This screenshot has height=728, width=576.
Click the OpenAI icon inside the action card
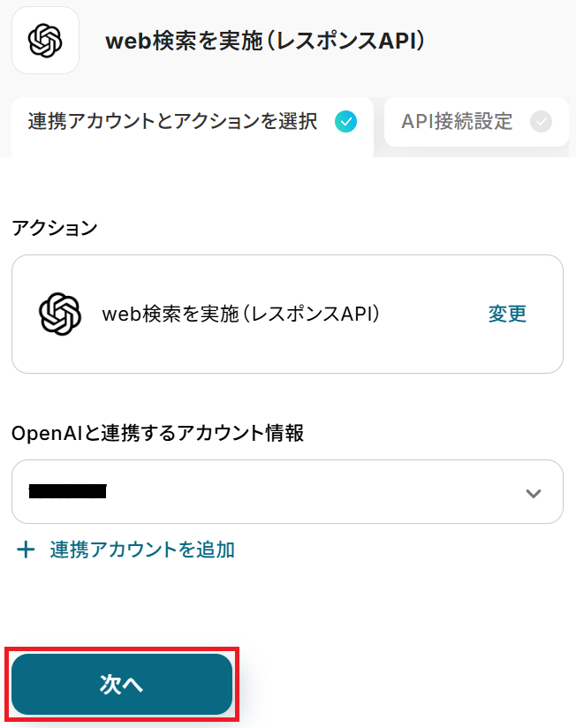60,314
